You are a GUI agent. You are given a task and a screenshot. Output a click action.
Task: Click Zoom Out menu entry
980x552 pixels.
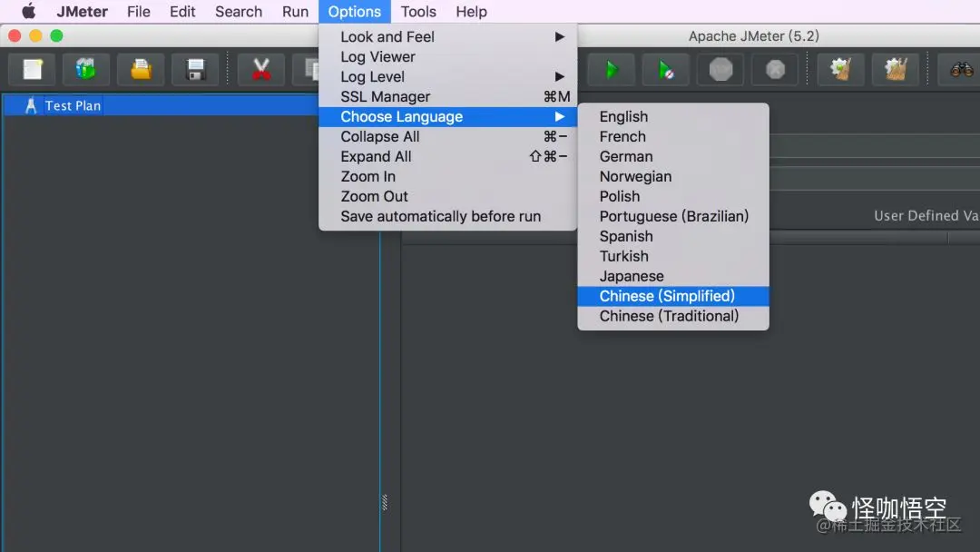coord(447,196)
